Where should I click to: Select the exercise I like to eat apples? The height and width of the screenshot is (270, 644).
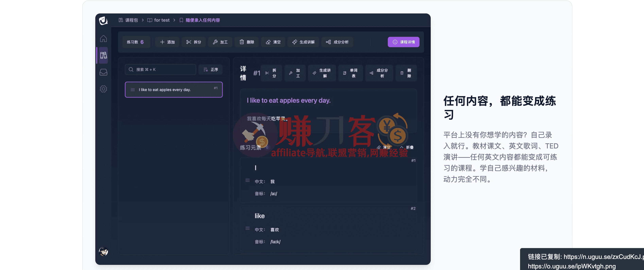174,90
